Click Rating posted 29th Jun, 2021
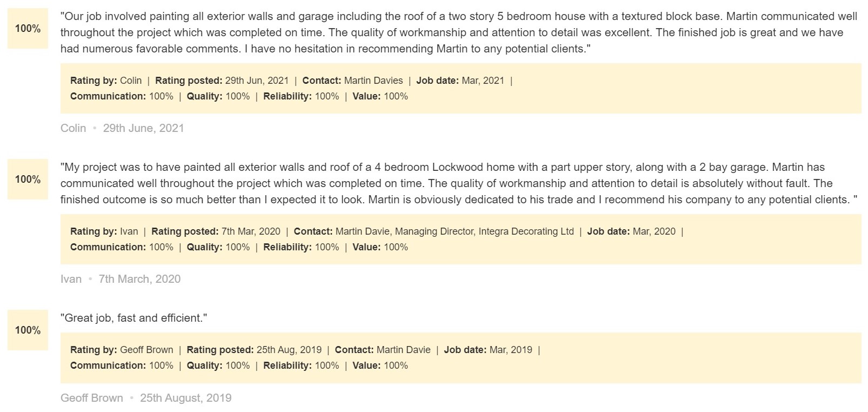 tap(222, 81)
